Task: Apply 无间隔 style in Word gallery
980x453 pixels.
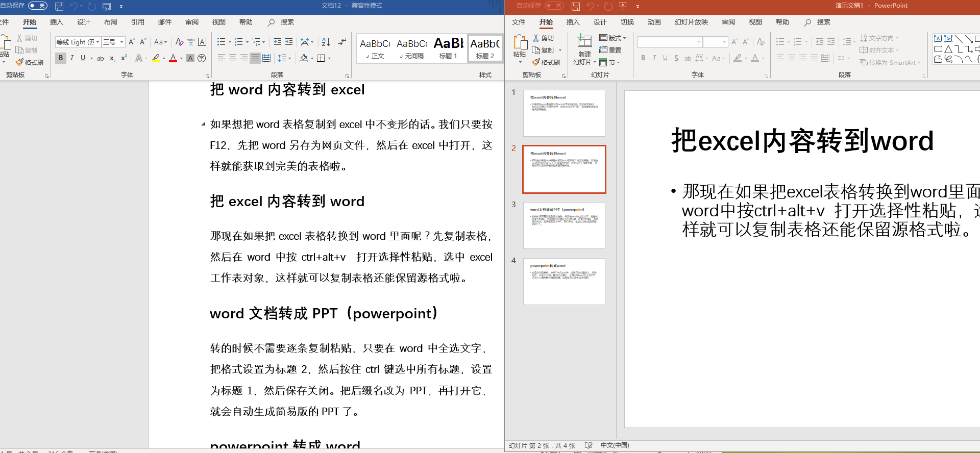Action: tap(412, 48)
